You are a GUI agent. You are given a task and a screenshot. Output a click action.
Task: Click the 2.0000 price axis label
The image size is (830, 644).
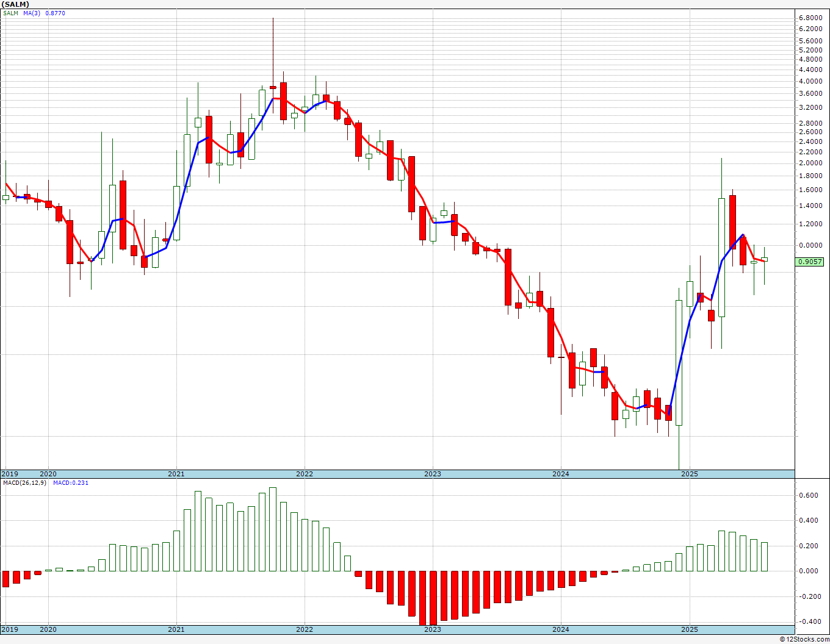click(x=810, y=163)
